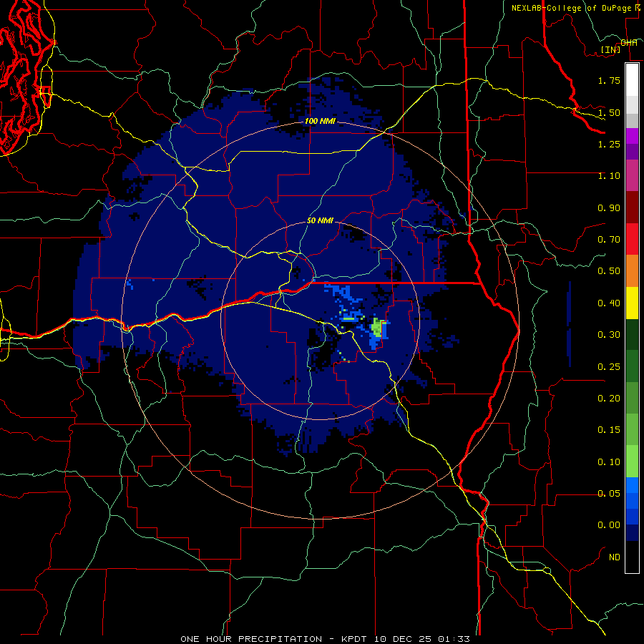Pick the bright red legend swatch

click(632, 239)
